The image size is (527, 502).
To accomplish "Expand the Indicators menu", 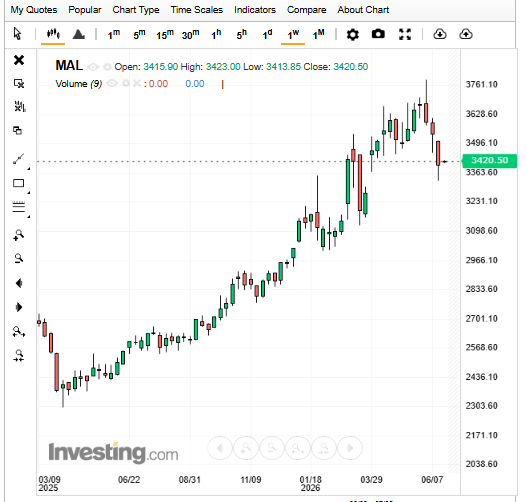I will 255,10.
